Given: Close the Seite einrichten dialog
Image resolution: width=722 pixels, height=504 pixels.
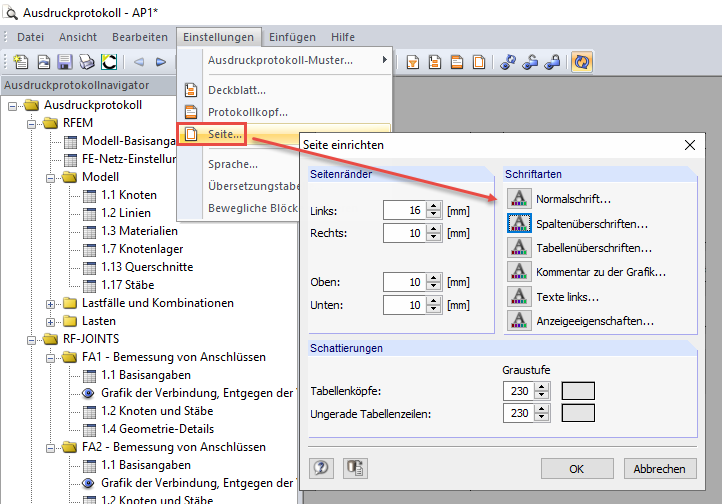Looking at the screenshot, I should pyautogui.click(x=690, y=145).
